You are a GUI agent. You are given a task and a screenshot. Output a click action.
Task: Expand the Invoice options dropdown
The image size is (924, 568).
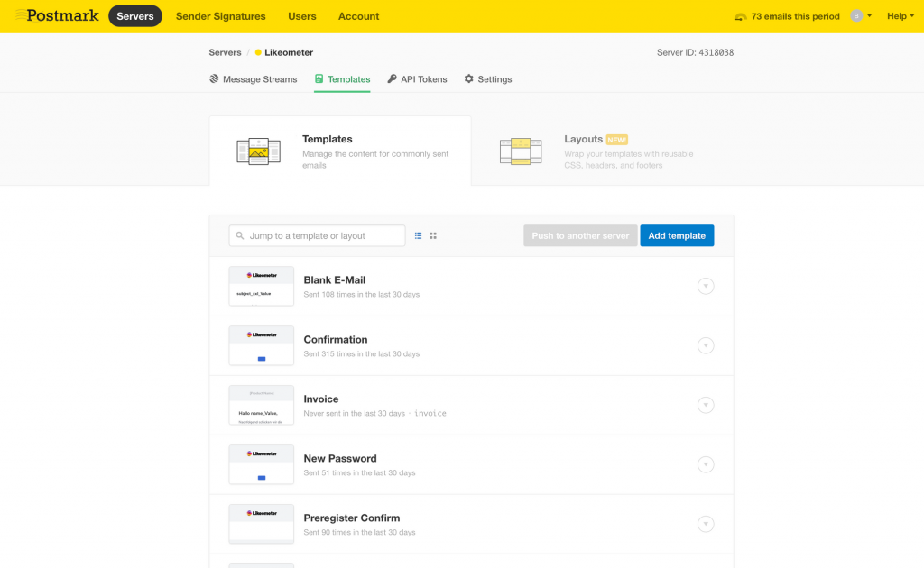[706, 405]
